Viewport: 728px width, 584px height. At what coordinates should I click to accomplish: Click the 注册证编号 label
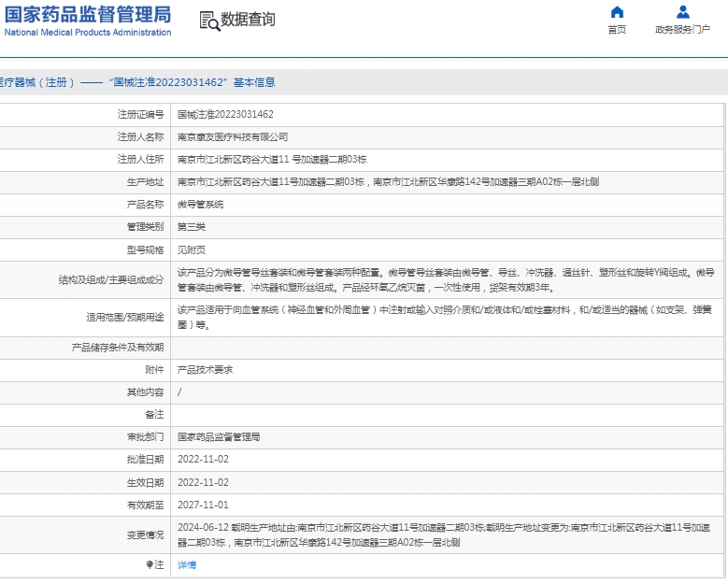pos(141,114)
